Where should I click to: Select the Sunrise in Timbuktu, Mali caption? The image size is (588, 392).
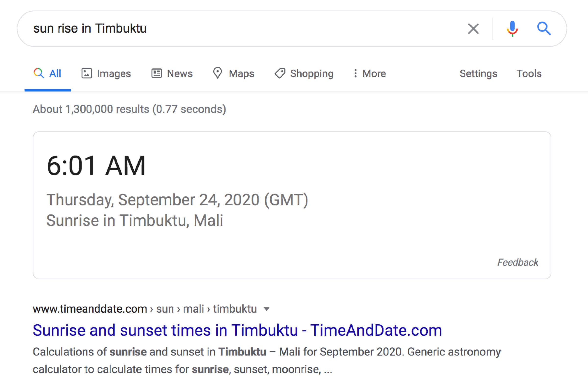pyautogui.click(x=136, y=220)
